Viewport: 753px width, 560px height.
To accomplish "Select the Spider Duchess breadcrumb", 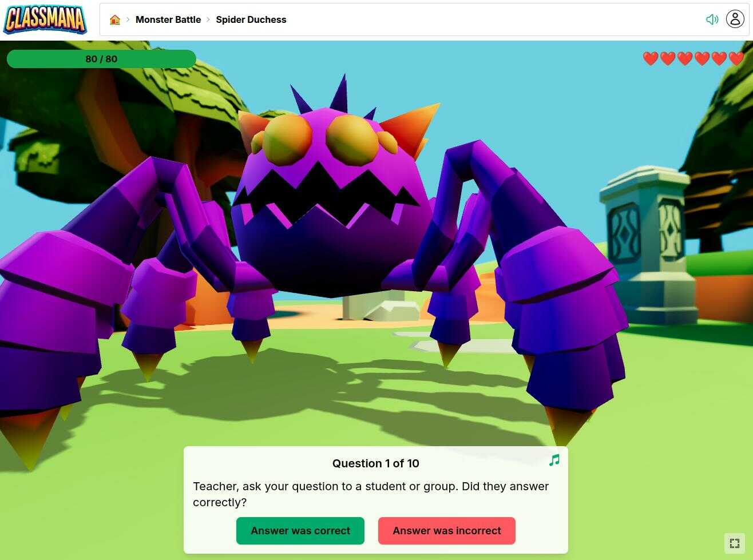I will point(251,19).
